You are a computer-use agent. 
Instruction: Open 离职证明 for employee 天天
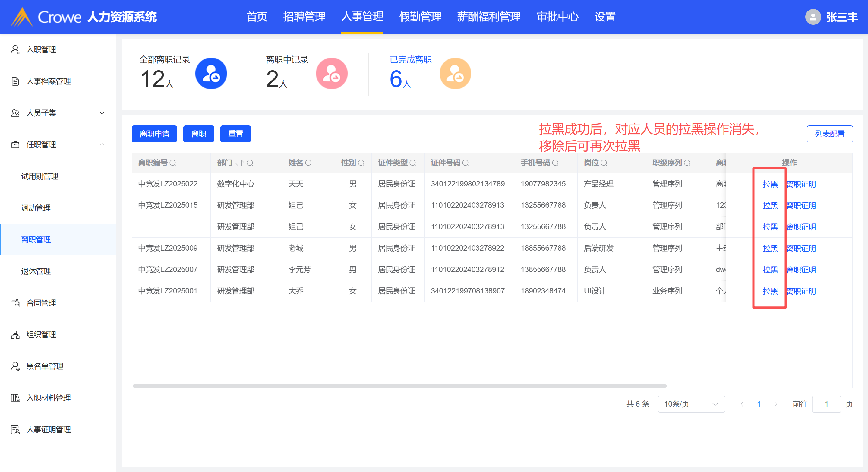(801, 184)
